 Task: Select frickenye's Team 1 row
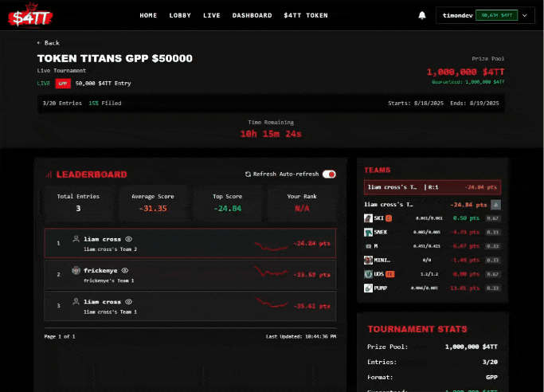click(190, 275)
